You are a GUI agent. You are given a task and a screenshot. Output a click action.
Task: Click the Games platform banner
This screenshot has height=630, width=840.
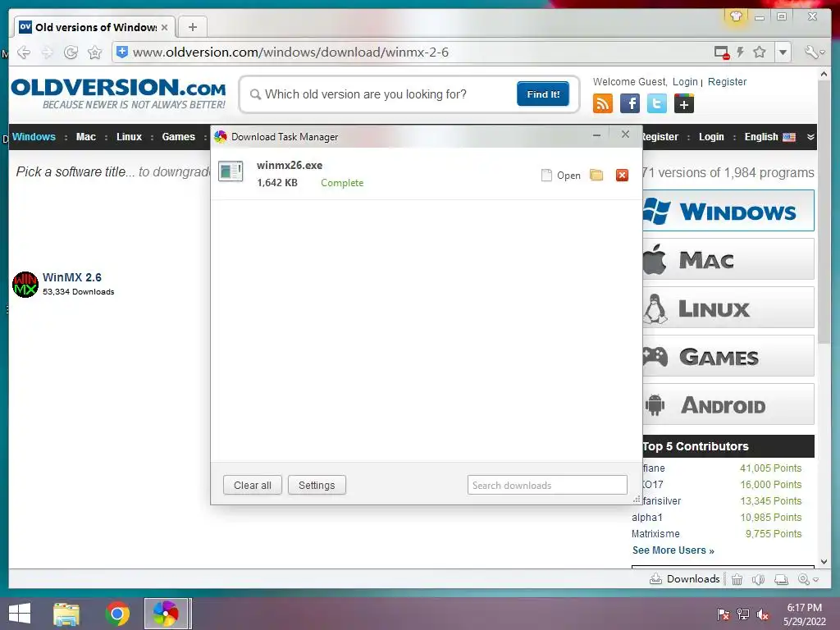[x=728, y=356]
